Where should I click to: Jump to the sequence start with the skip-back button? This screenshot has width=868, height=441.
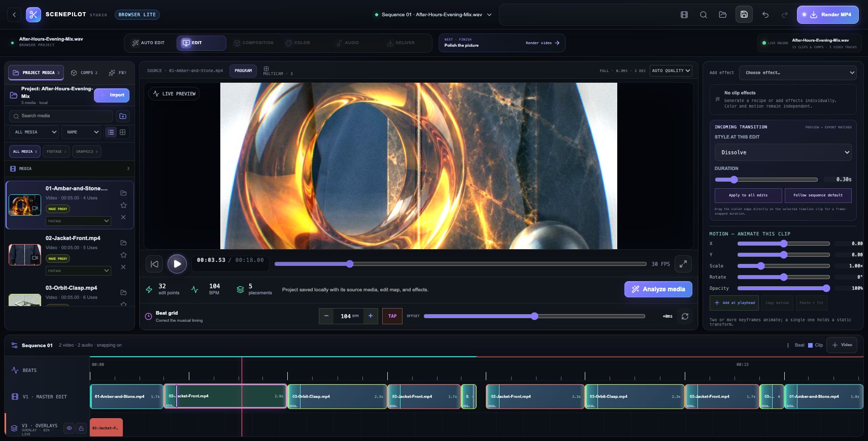(x=155, y=264)
